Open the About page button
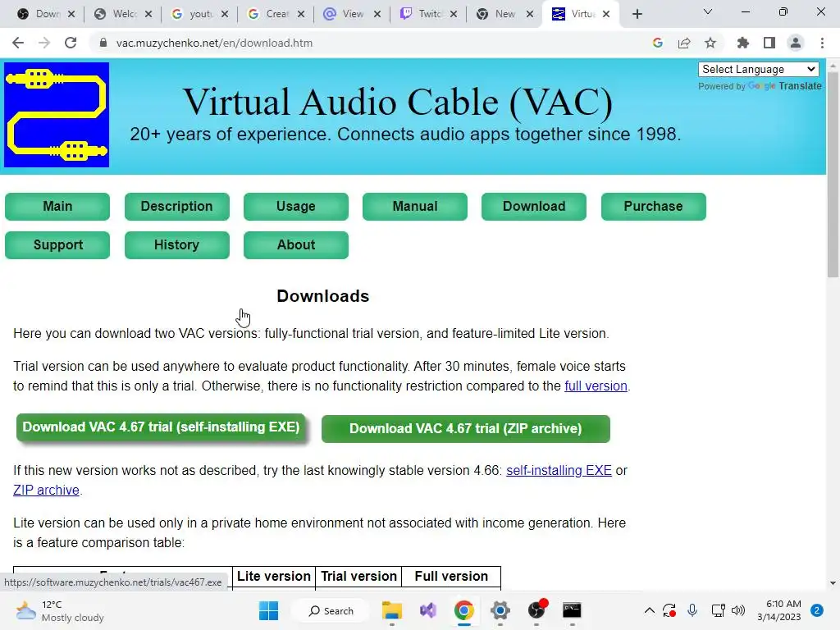The width and height of the screenshot is (840, 630). click(x=295, y=245)
